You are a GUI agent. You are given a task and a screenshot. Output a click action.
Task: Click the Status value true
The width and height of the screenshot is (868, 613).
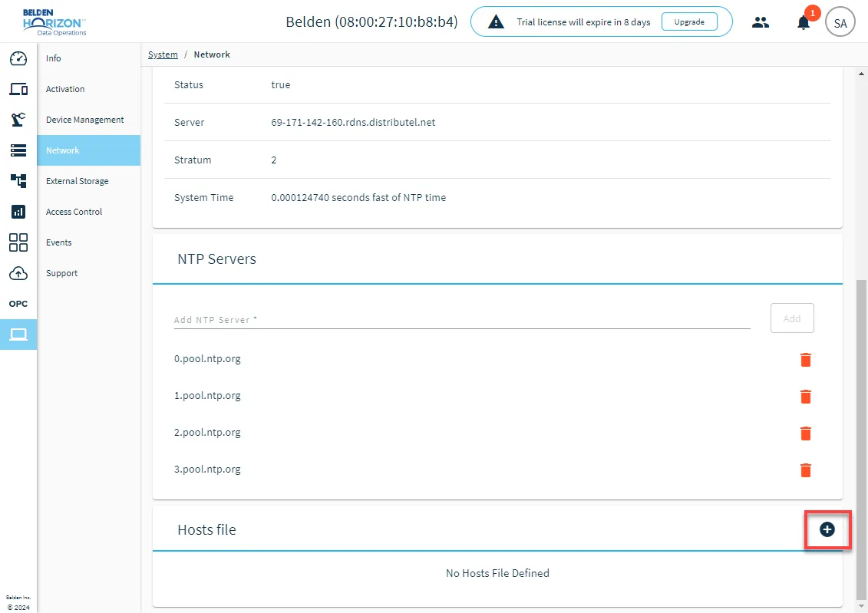[x=281, y=84]
